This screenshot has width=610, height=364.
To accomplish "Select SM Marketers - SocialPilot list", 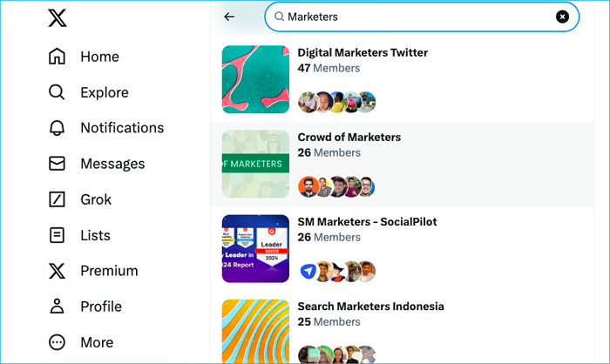I will pyautogui.click(x=367, y=221).
